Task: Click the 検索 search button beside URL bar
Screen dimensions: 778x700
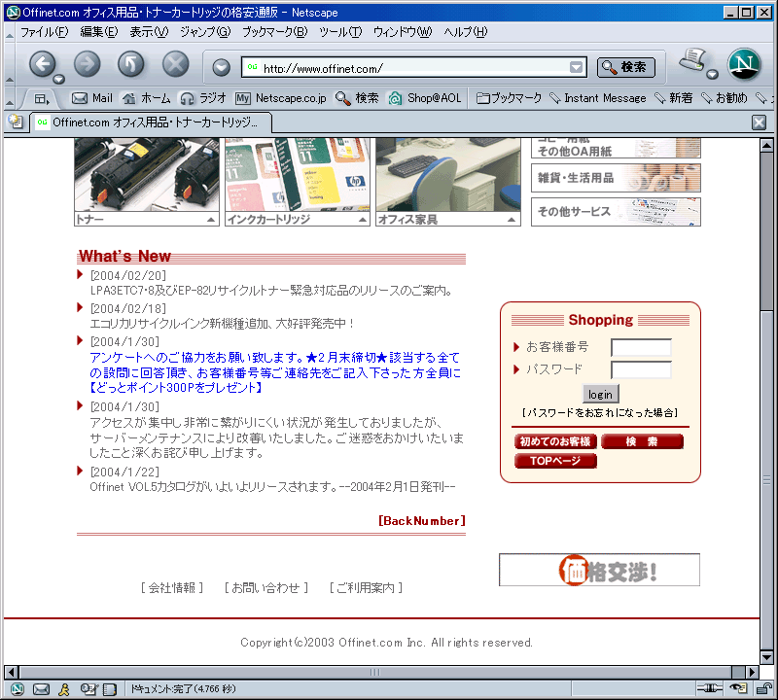Action: click(x=625, y=67)
